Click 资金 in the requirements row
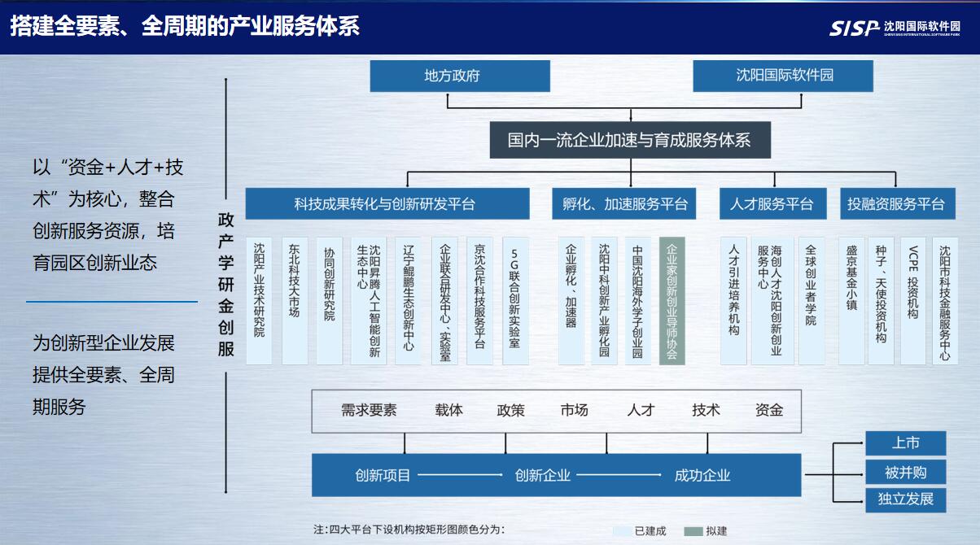 (x=769, y=410)
